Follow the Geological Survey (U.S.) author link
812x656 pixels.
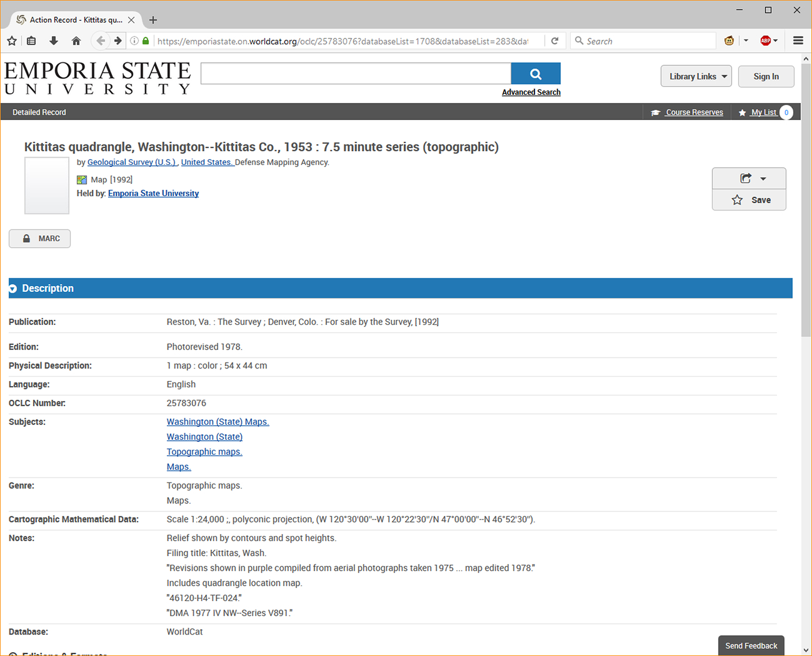pyautogui.click(x=132, y=162)
